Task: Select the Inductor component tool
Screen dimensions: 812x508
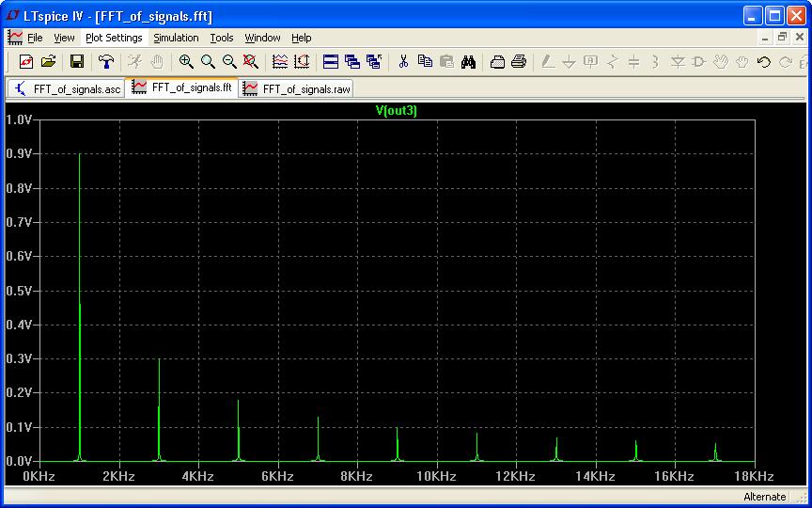Action: tap(656, 62)
